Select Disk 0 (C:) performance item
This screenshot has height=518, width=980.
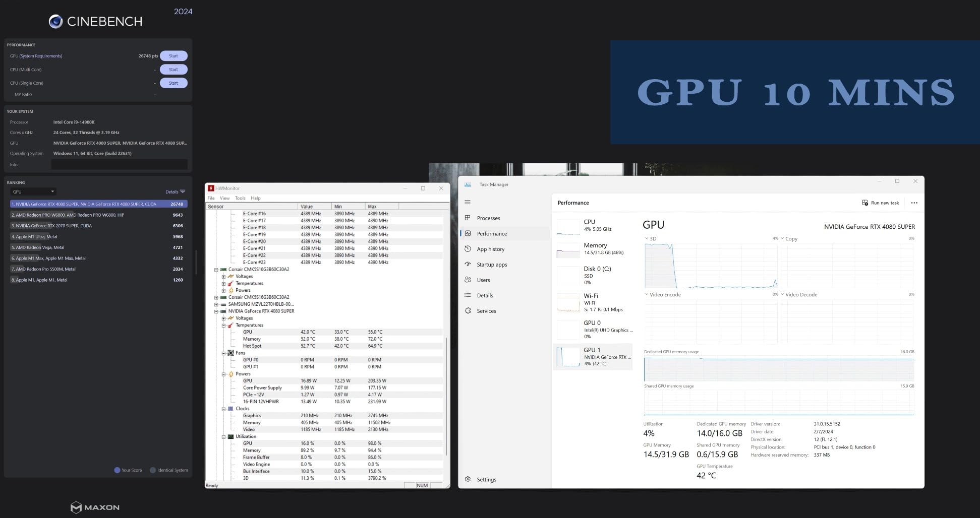click(x=593, y=276)
